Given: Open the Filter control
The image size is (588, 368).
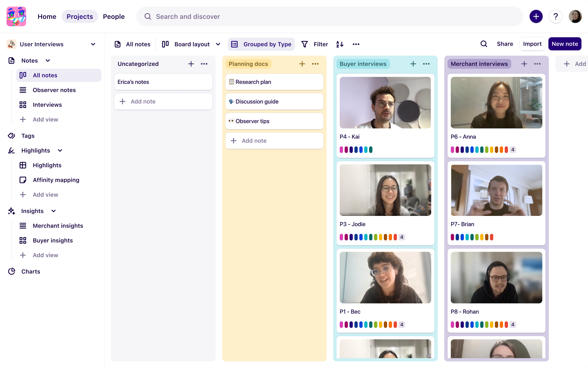Looking at the screenshot, I should click(x=315, y=44).
